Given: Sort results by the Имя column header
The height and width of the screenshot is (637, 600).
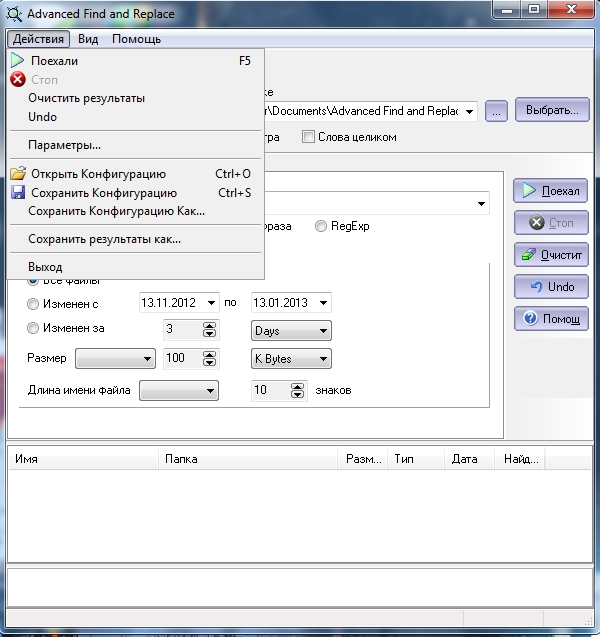Looking at the screenshot, I should (83, 459).
